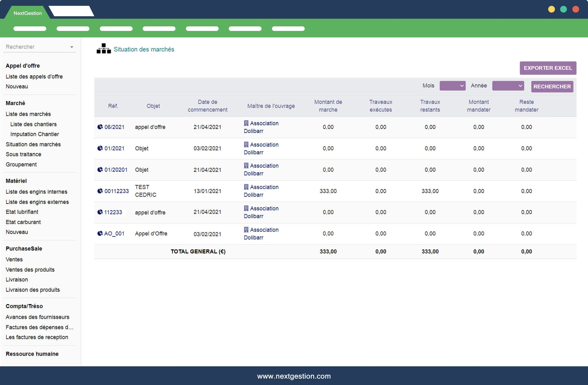Click pie-chart icon beside ref 01/20201
The height and width of the screenshot is (385, 588).
100,170
